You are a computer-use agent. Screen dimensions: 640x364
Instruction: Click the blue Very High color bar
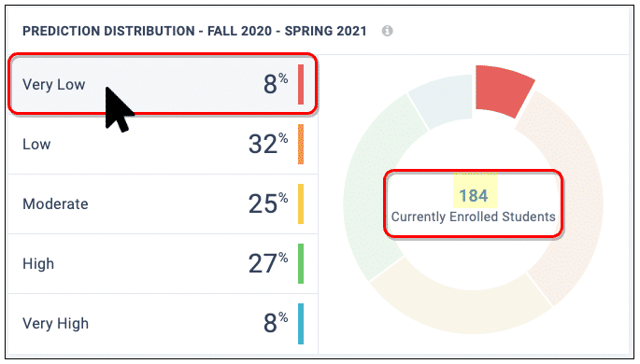[301, 323]
